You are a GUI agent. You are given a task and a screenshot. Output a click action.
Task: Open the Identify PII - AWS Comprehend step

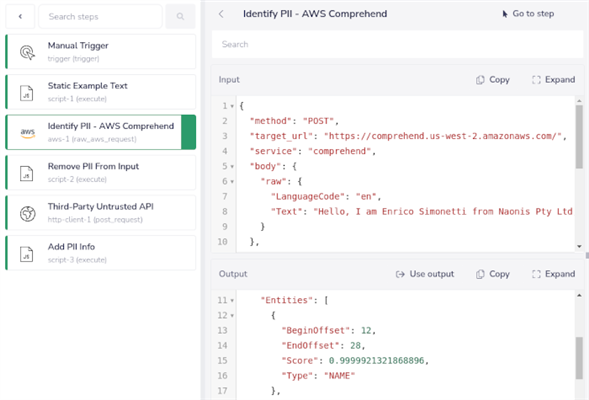pyautogui.click(x=101, y=132)
